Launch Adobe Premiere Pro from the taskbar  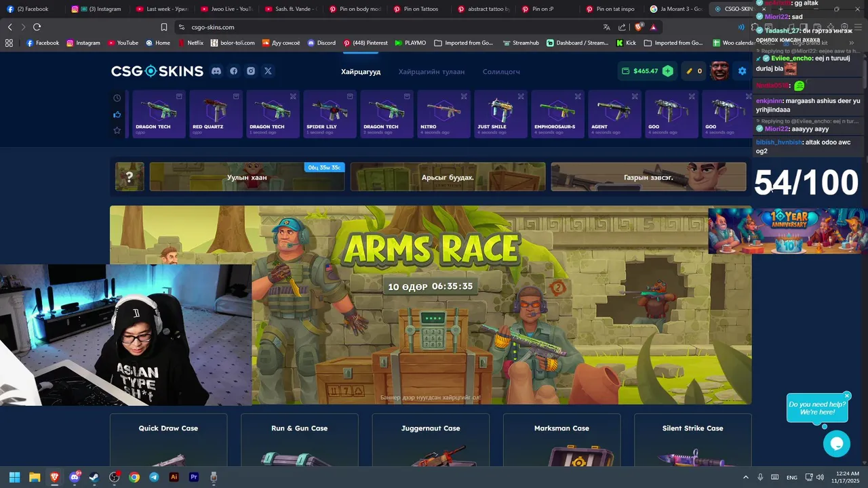coord(194,477)
